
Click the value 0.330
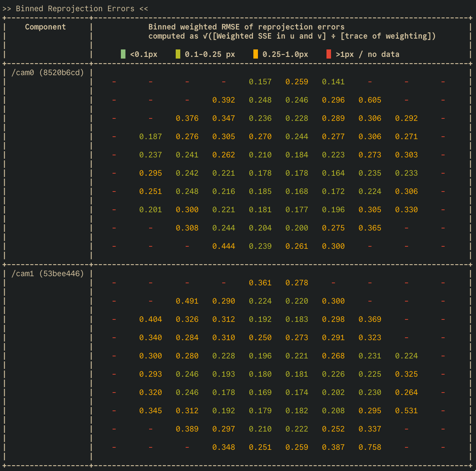(407, 210)
